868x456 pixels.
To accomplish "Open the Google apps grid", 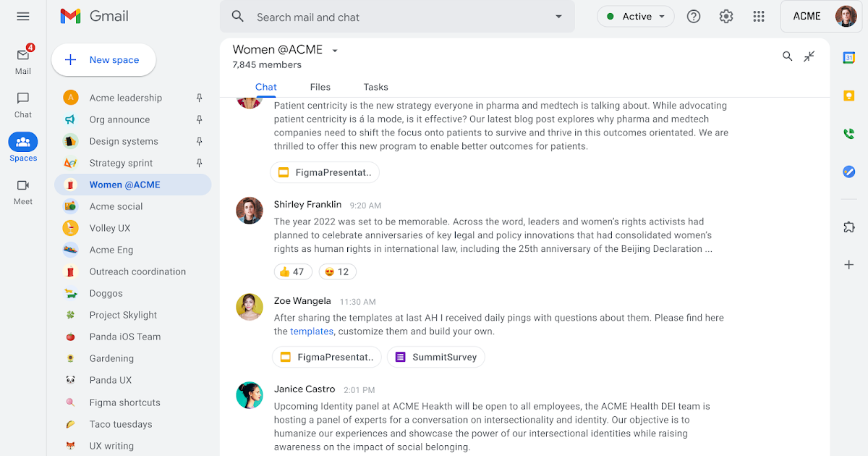I will coord(759,16).
